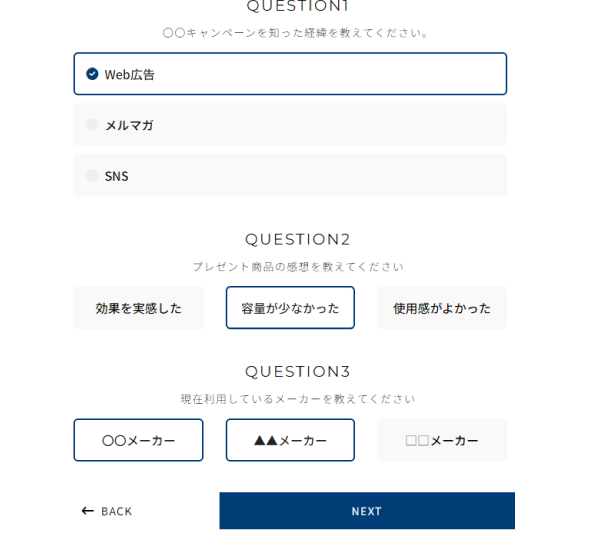Screen dimensions: 600x550
Task: Toggle the 効果を実感した answer
Action: pyautogui.click(x=138, y=308)
